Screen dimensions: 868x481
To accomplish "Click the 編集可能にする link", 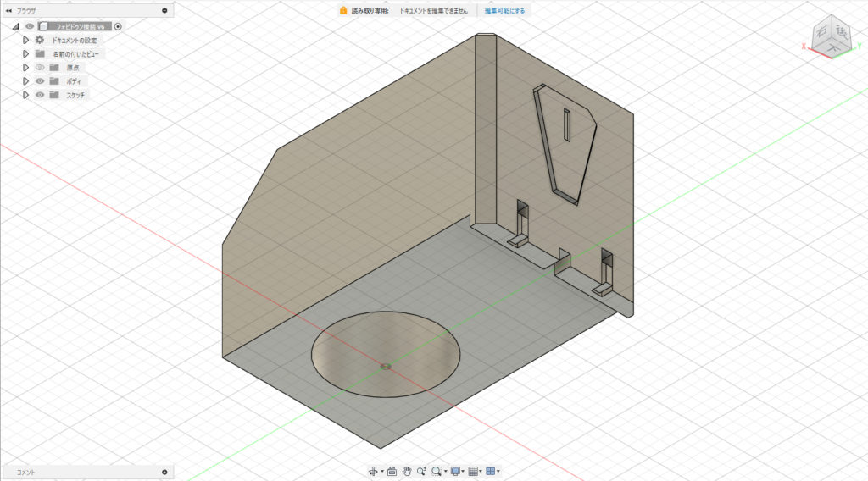I will 504,11.
